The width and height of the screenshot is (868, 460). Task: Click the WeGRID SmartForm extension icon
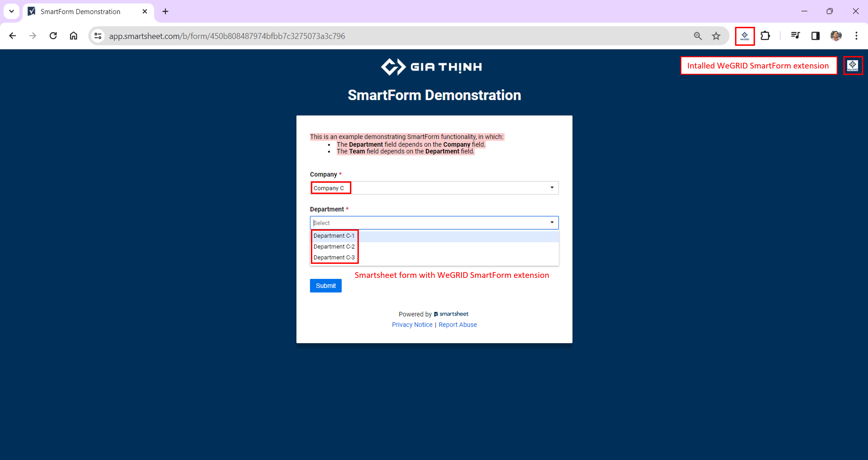point(745,36)
